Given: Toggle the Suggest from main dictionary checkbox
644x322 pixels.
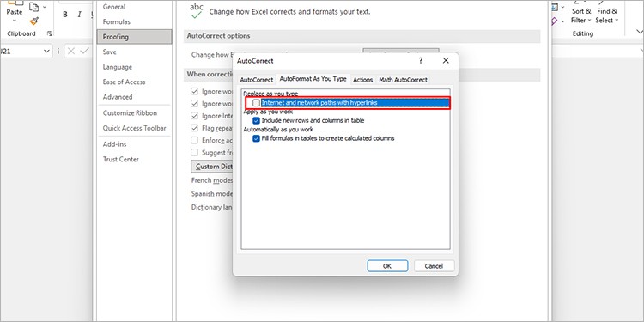Looking at the screenshot, I should (x=194, y=153).
